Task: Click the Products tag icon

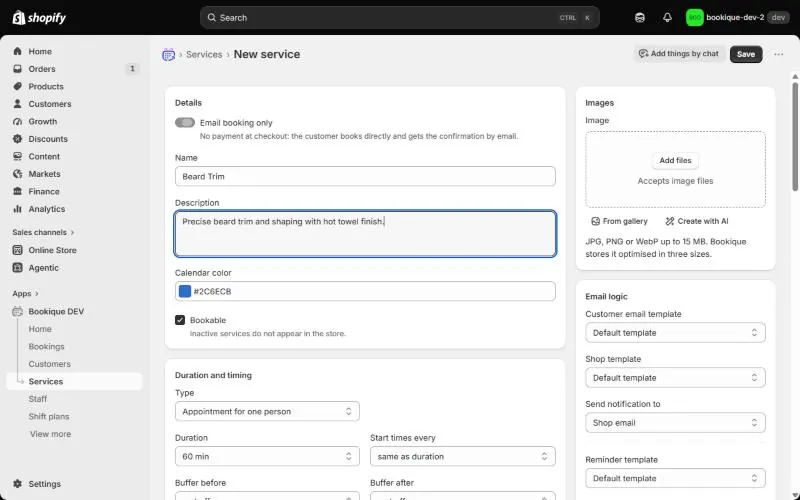Action: point(18,86)
